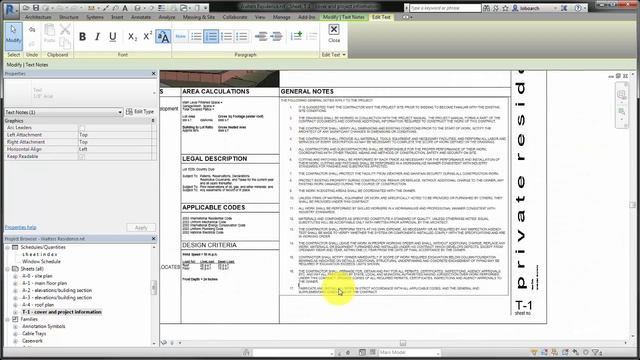
Task: Collapse the Graphics properties group
Action: click(x=153, y=121)
